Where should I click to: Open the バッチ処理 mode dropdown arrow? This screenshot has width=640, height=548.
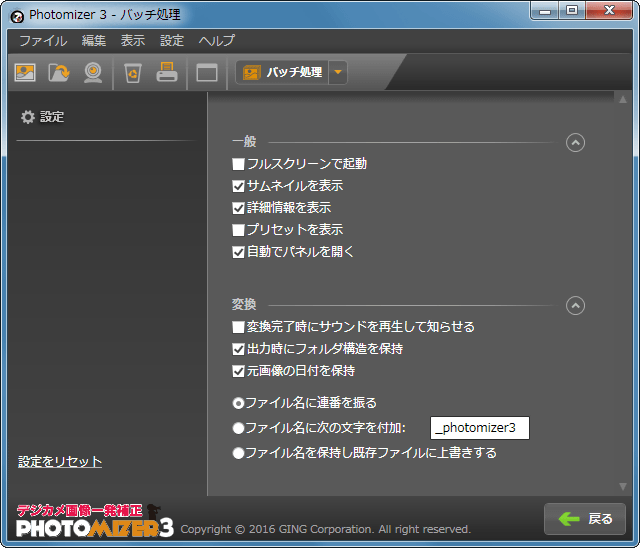coord(338,73)
